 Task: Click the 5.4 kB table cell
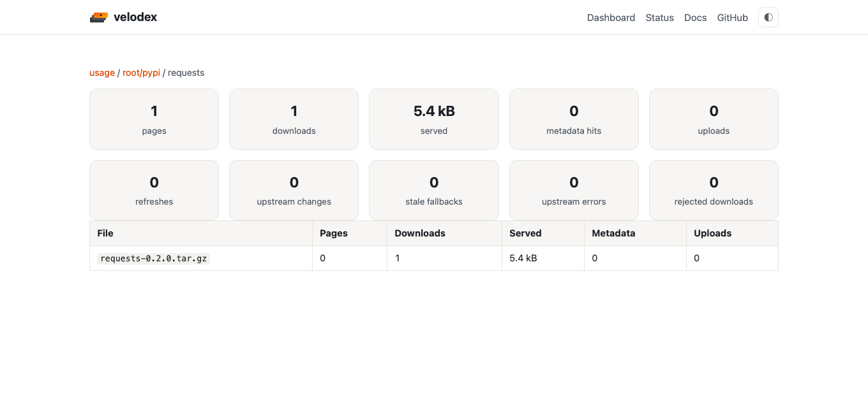(x=543, y=258)
